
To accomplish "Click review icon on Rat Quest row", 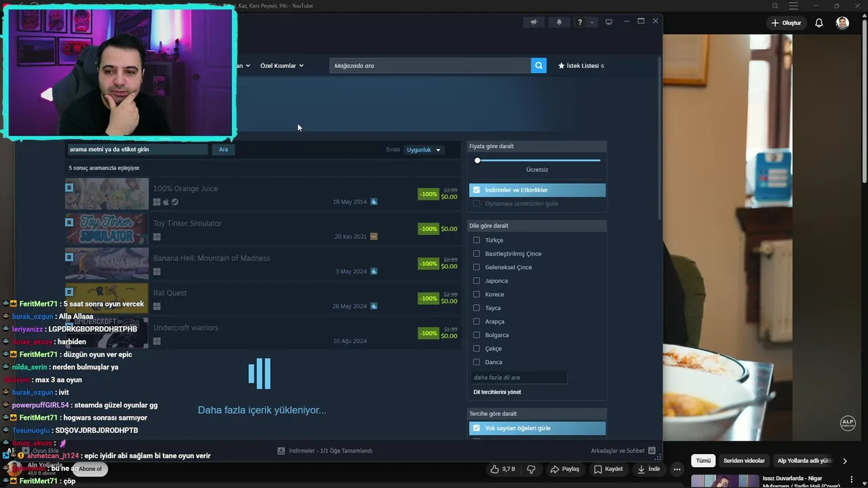I will pos(374,306).
